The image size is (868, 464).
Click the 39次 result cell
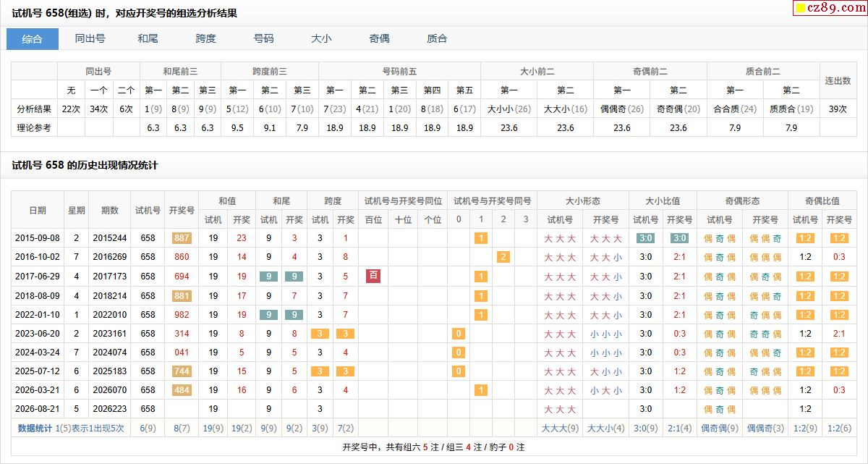[x=838, y=109]
